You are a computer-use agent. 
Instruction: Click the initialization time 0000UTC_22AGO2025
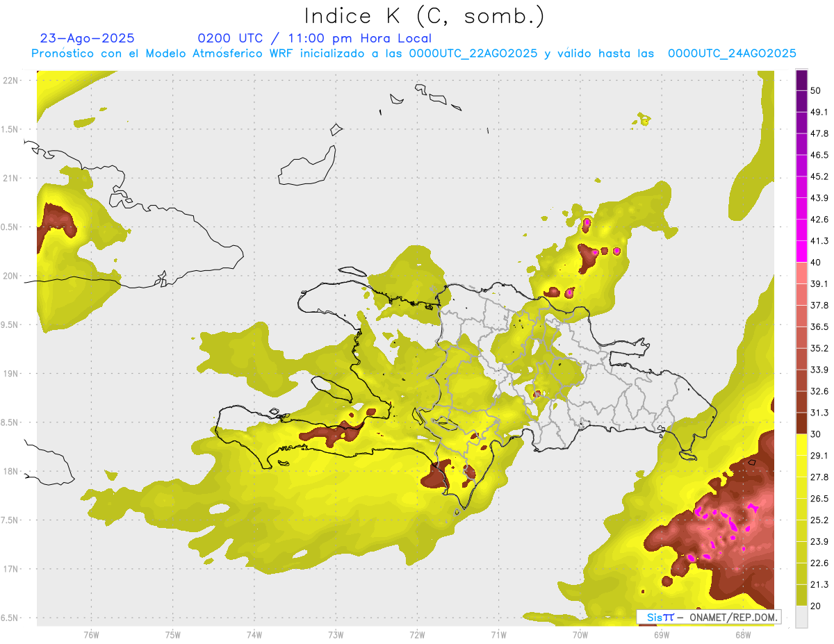click(x=473, y=53)
